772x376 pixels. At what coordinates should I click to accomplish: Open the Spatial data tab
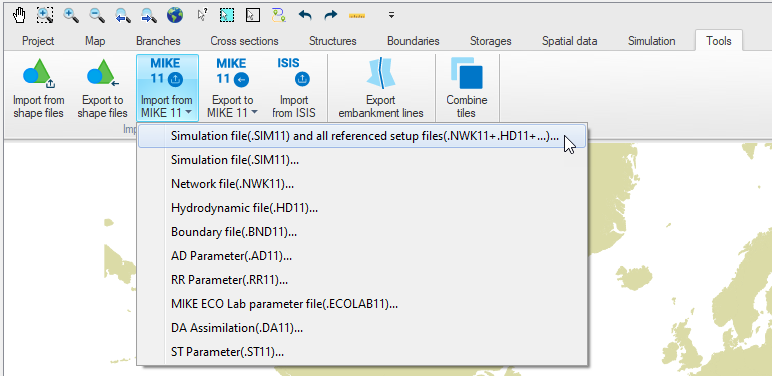[x=570, y=41]
